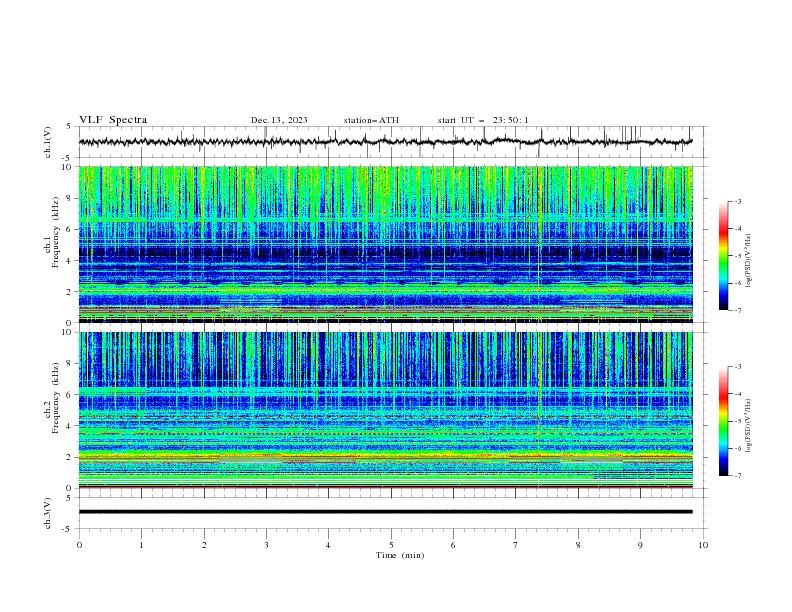The height and width of the screenshot is (612, 792).
Task: Click the "6" kHz tick on the ch.2 frequency axis
Action: point(70,394)
